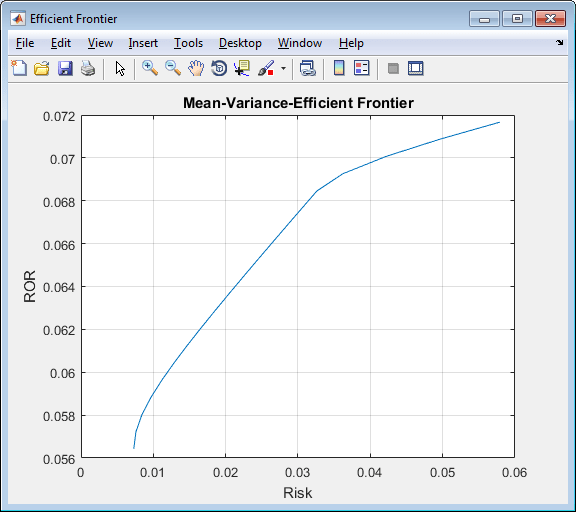Viewport: 576px width, 512px height.
Task: Open the Desktop menu
Action: (240, 43)
